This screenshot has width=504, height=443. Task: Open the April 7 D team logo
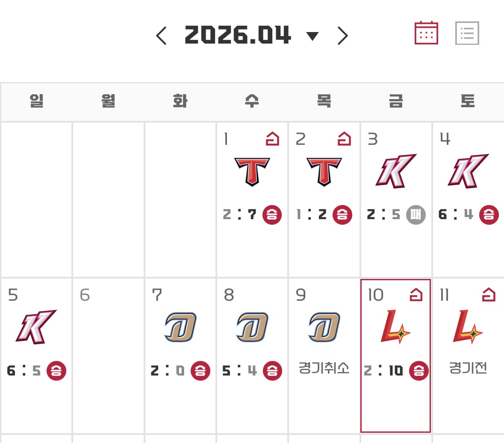[180, 327]
